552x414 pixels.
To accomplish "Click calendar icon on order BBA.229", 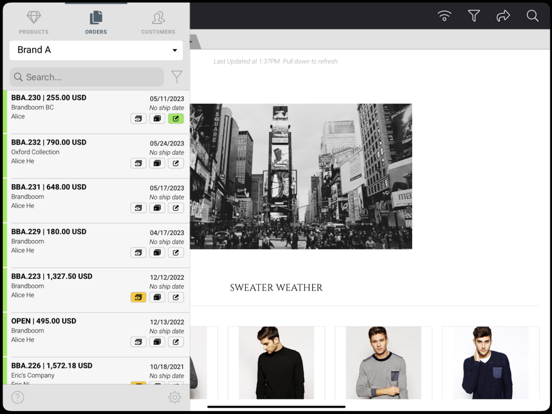I will point(138,253).
